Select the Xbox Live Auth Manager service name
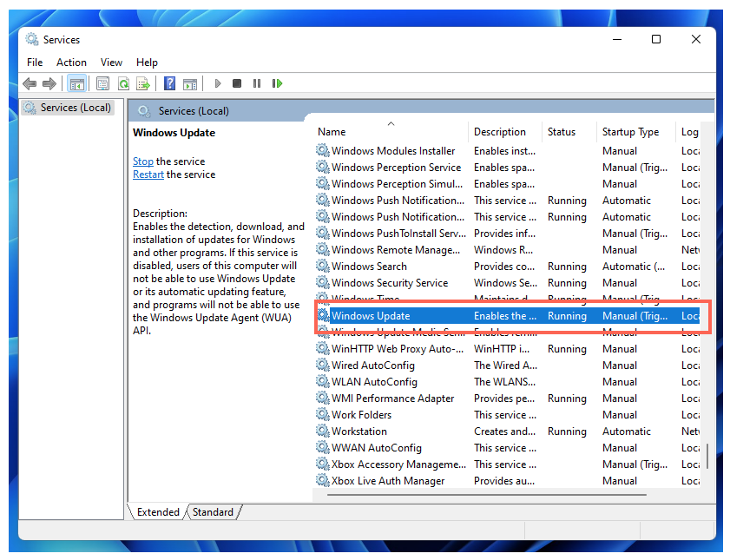This screenshot has width=730, height=560. pos(388,481)
